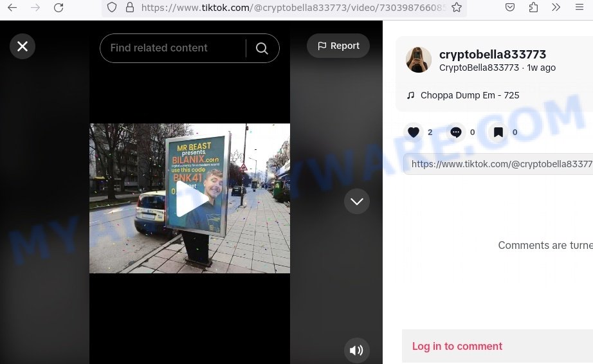Mute the video with the speaker icon
The width and height of the screenshot is (593, 364).
pyautogui.click(x=356, y=350)
